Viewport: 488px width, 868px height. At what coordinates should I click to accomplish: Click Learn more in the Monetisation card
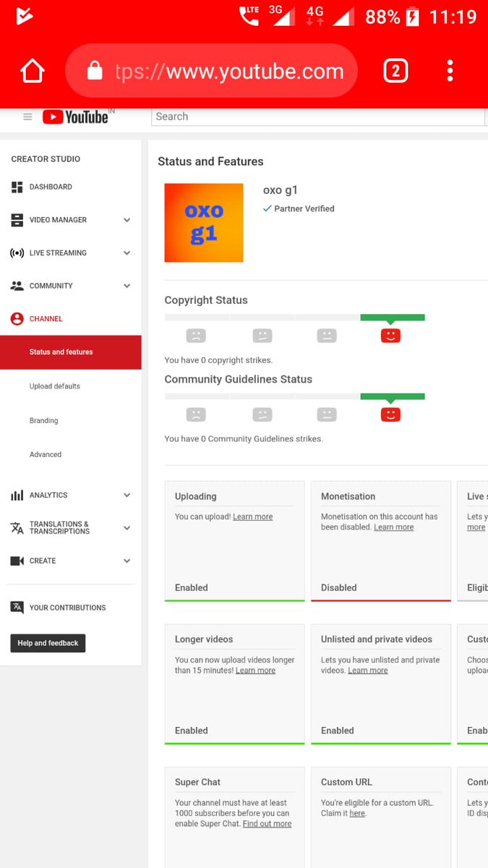coord(394,527)
